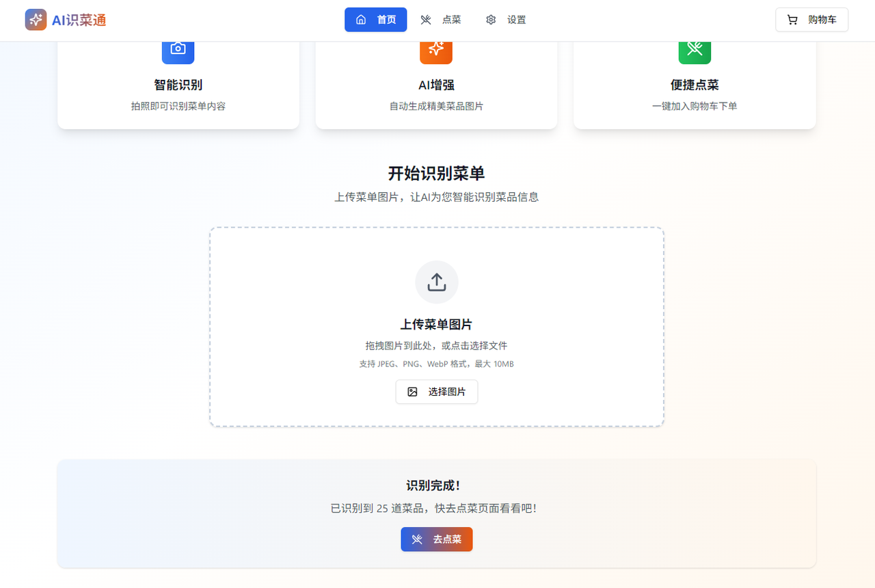Click the blue camera icon for 智能识别
875x588 pixels.
pyautogui.click(x=178, y=49)
